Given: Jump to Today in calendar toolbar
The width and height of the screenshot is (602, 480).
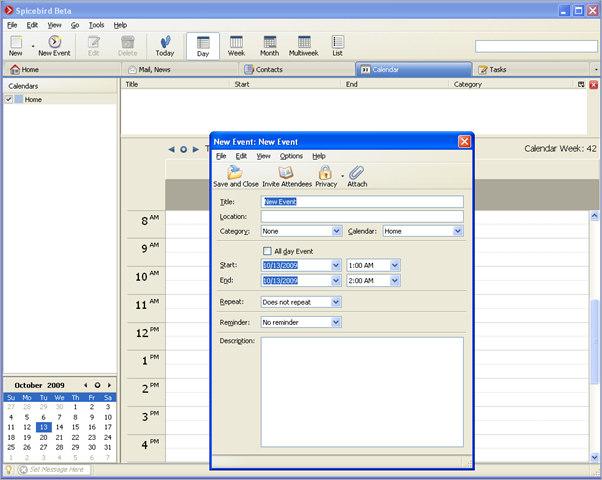Looking at the screenshot, I should [x=164, y=46].
